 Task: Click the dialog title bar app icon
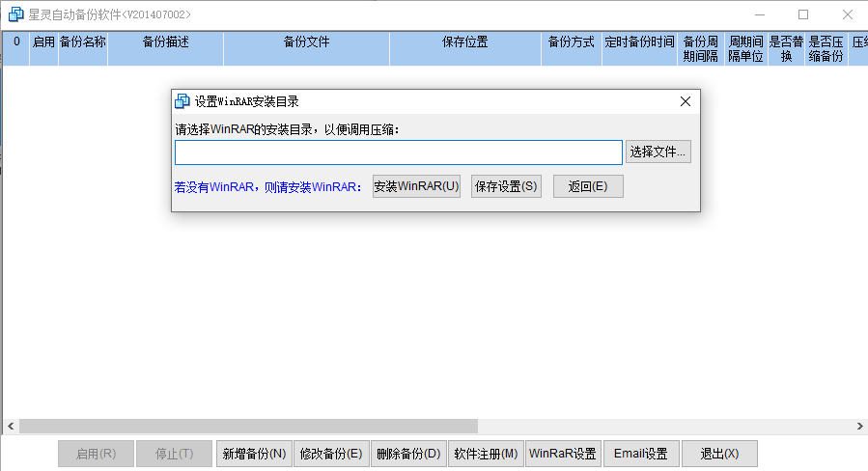pos(182,101)
